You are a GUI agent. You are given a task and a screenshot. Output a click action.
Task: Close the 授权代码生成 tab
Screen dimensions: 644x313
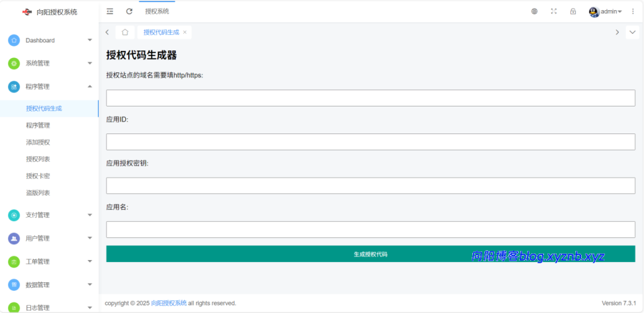pyautogui.click(x=185, y=32)
